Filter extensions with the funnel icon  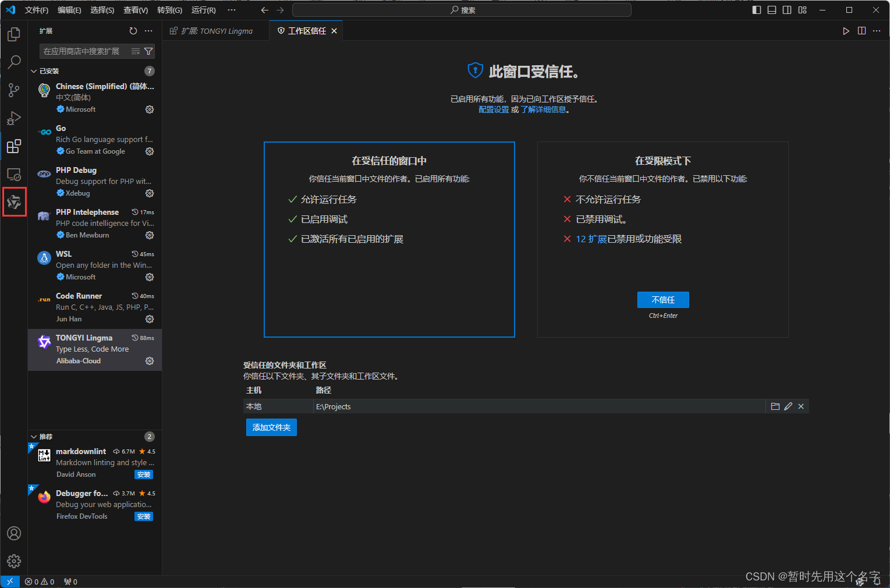pyautogui.click(x=148, y=51)
